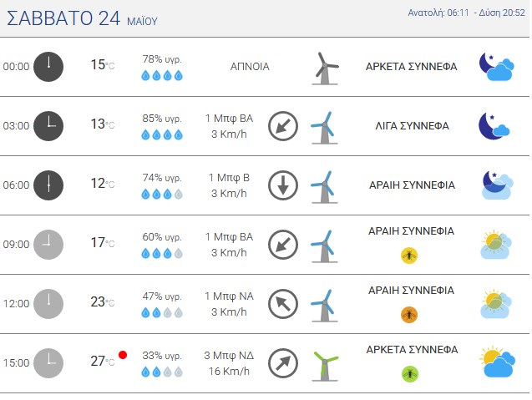Click the humidity droplets under 85% υγρ.
This screenshot has height=400, width=532.
click(x=162, y=134)
